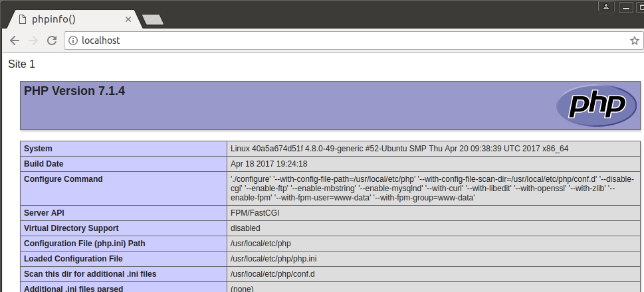Screen dimensions: 644x292
Task: Reload the localhost page
Action: (52, 40)
